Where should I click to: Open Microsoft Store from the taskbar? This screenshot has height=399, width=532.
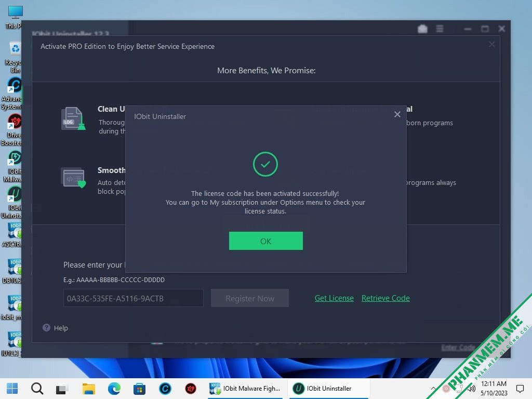(x=139, y=389)
